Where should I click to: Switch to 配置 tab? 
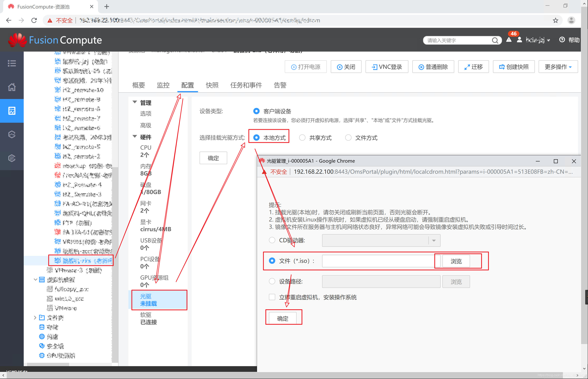tap(188, 85)
